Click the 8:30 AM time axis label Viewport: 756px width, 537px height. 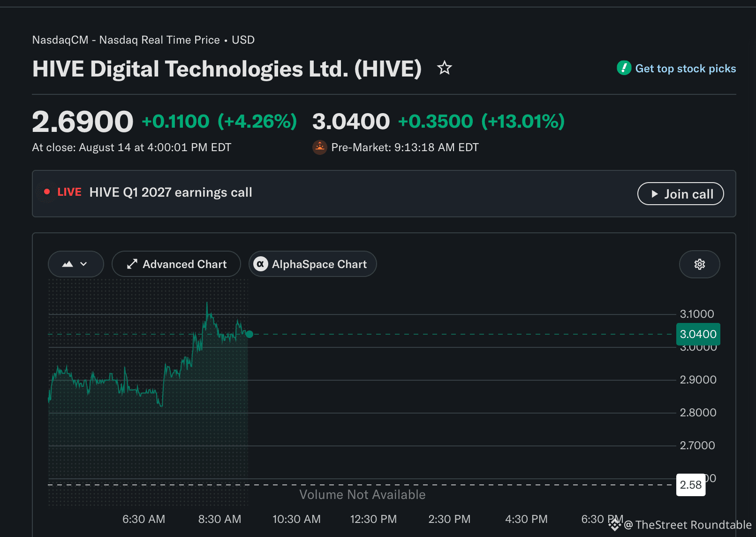[220, 519]
